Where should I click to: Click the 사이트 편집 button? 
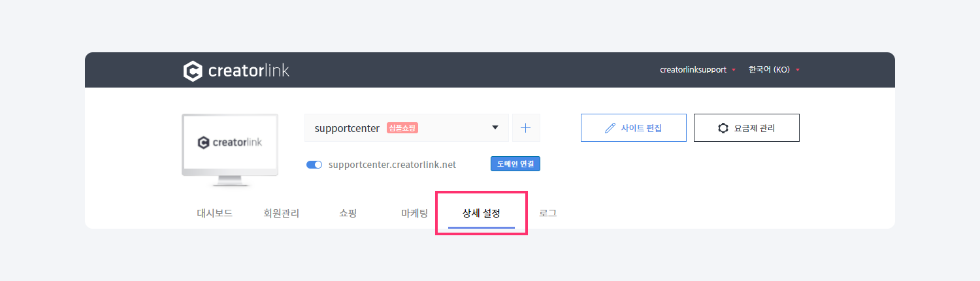tap(634, 128)
